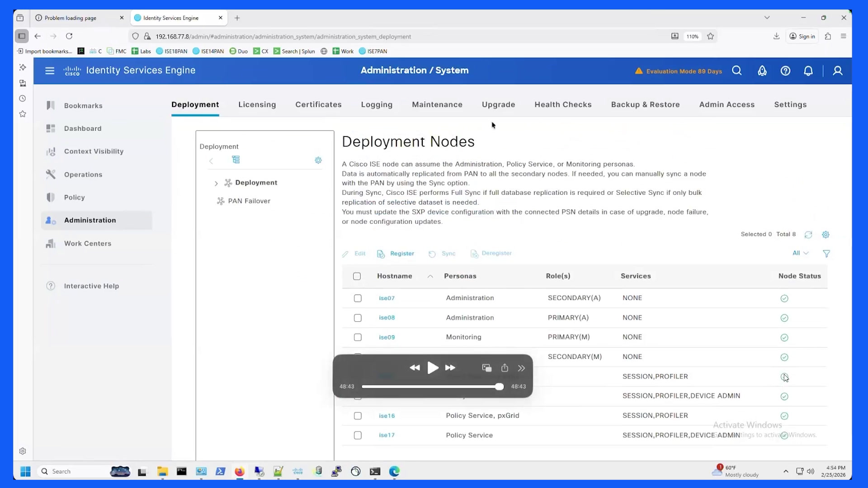Click the rewind button on video overlay
Viewport: 868px width, 488px height.
(415, 368)
